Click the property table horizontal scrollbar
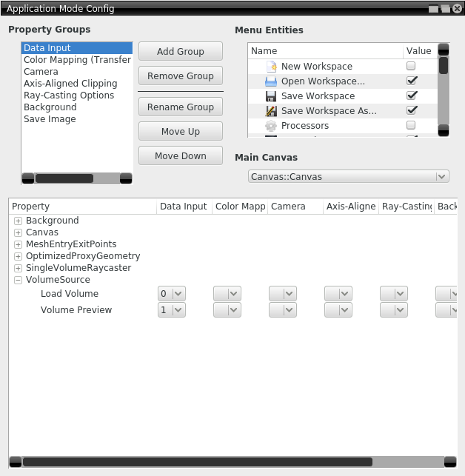This screenshot has height=476, width=465. pos(197,461)
